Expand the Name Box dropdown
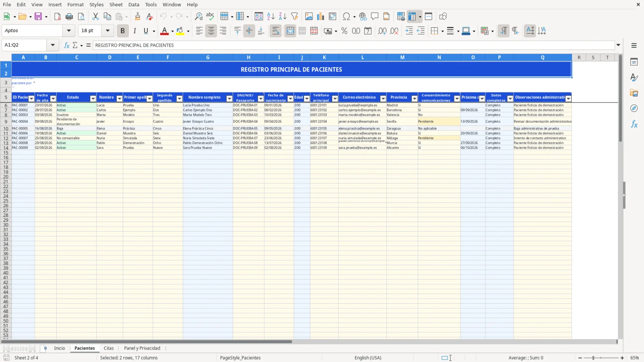 click(x=53, y=45)
